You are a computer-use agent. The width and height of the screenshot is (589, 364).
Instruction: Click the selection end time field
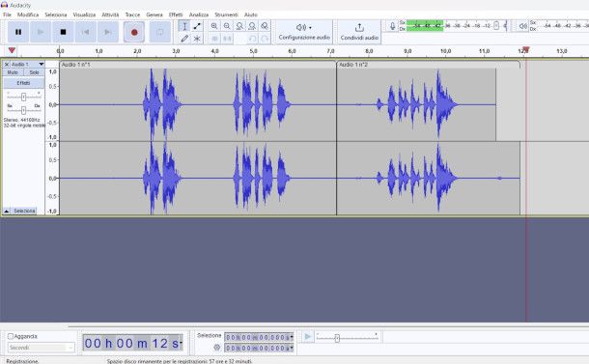tap(259, 349)
